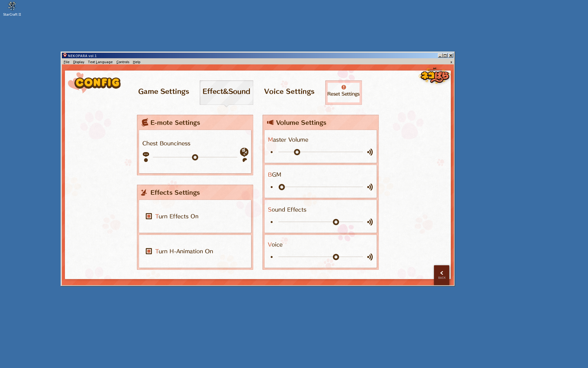Open the Text Language menu
The height and width of the screenshot is (368, 588).
click(100, 62)
